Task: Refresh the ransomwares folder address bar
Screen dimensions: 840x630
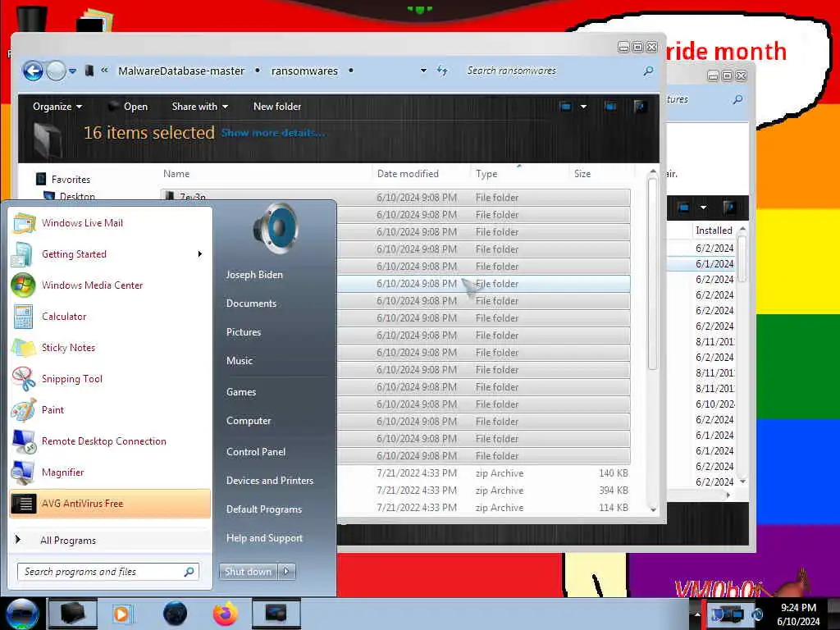Action: (x=442, y=71)
